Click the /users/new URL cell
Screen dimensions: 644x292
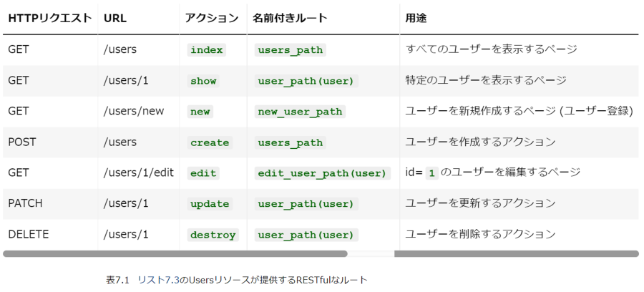click(x=134, y=111)
